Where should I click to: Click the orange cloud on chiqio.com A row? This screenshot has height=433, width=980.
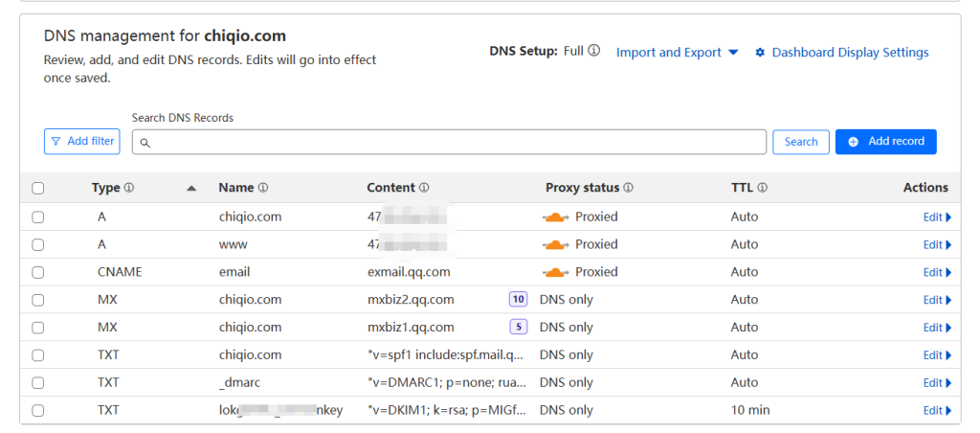[555, 217]
